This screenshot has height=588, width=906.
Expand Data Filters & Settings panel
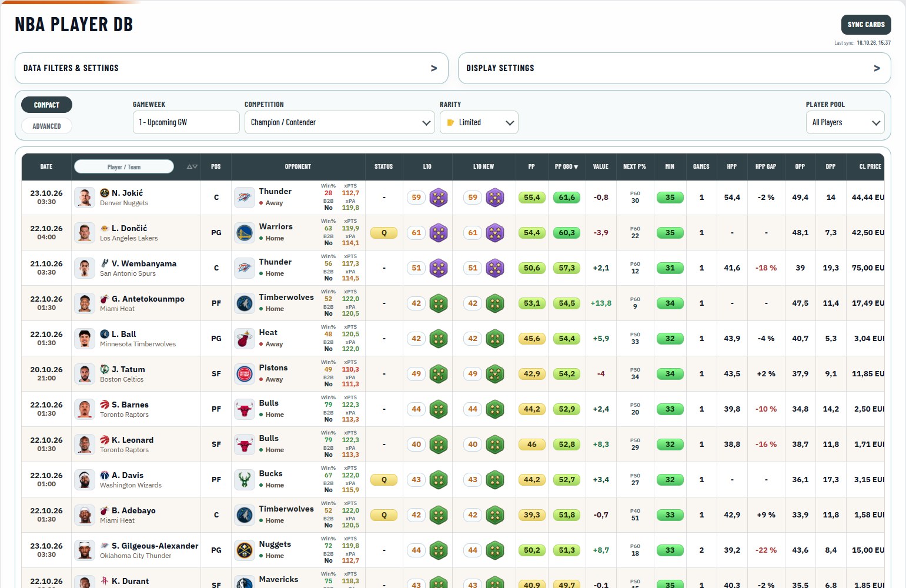pos(232,68)
